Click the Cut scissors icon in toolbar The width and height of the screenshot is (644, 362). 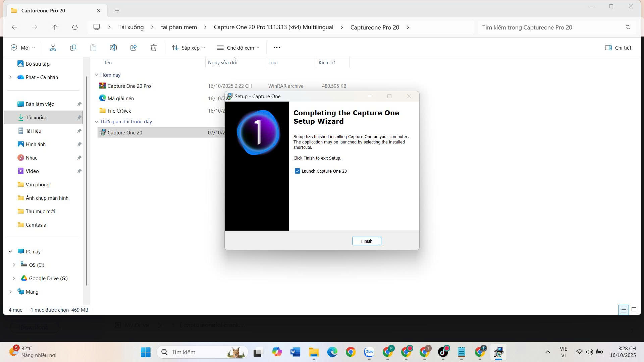coord(53,48)
